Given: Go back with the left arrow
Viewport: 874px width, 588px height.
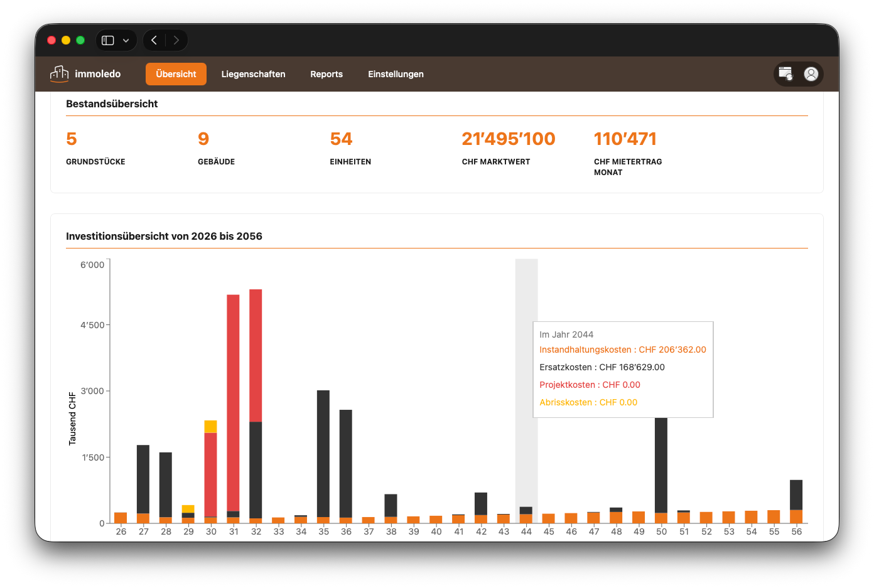Looking at the screenshot, I should pyautogui.click(x=154, y=40).
